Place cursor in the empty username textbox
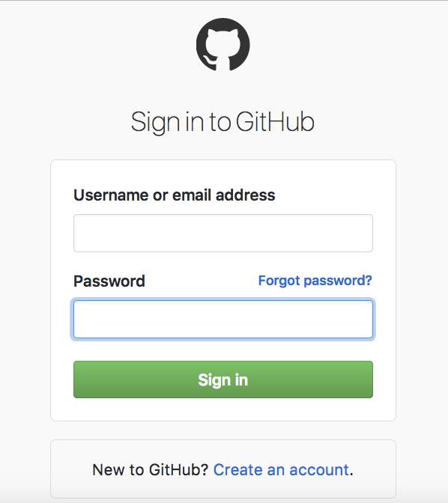Image resolution: width=448 pixels, height=503 pixels. [x=223, y=234]
